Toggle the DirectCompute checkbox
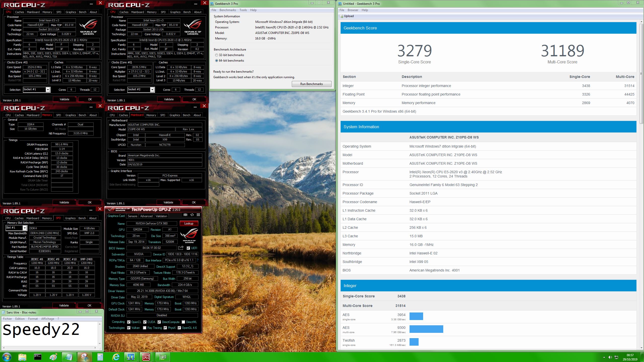 159,322
